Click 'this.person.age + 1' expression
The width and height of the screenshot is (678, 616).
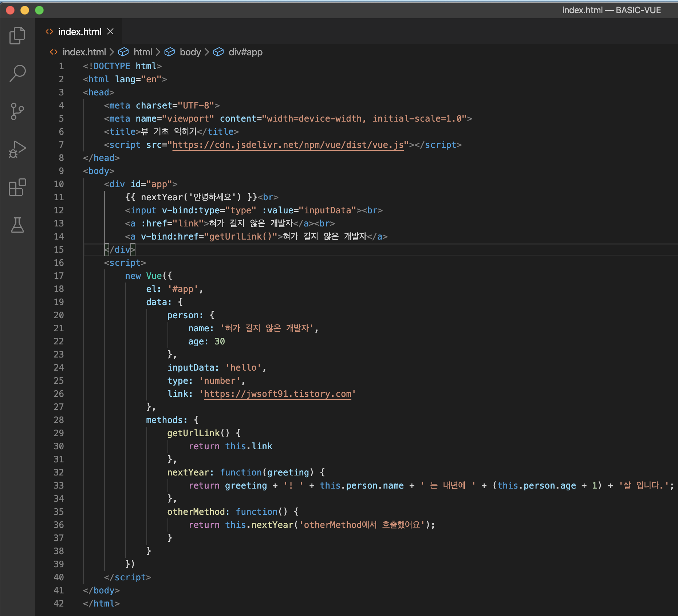(547, 486)
